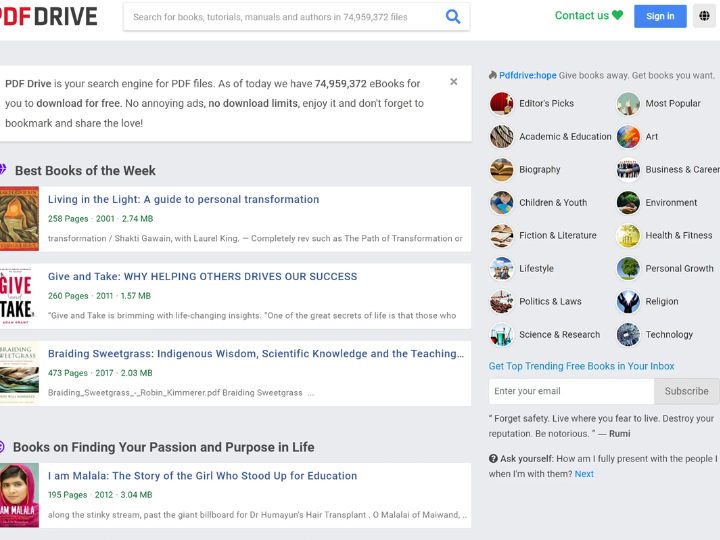Open Get Top Trending Free Books link
The height and width of the screenshot is (540, 720).
(581, 366)
